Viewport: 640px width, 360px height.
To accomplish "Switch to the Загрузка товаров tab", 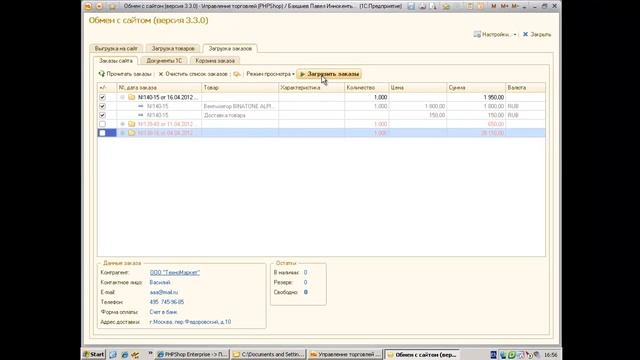I will tap(173, 48).
